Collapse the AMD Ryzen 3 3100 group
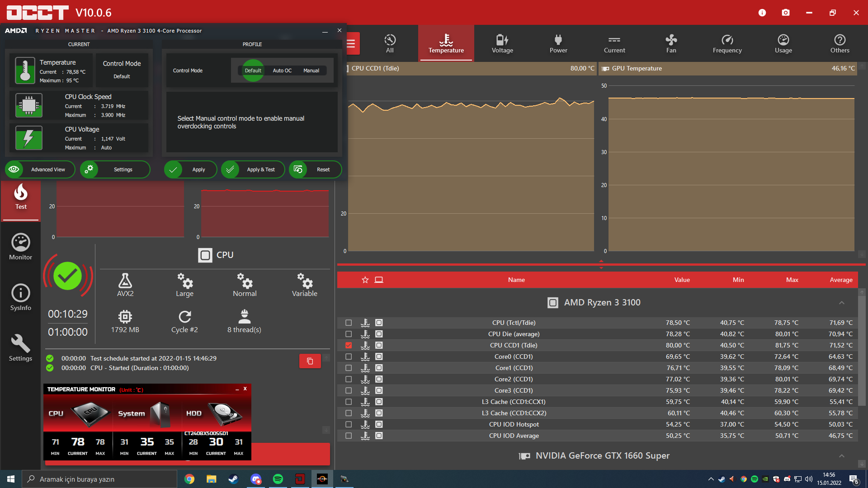868x488 pixels. [x=841, y=303]
